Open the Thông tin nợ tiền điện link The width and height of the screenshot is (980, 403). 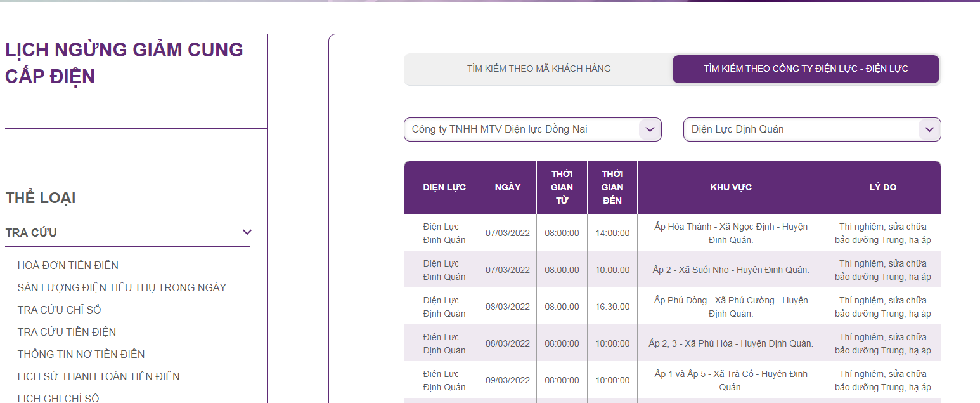(81, 354)
